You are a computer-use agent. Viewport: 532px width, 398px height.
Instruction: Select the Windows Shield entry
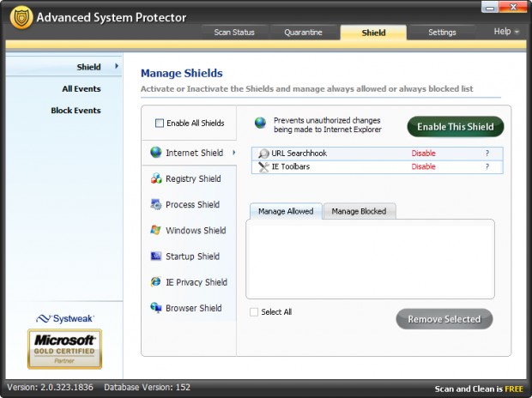[x=190, y=230]
